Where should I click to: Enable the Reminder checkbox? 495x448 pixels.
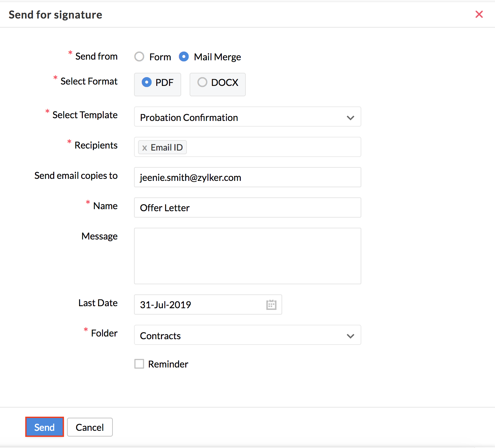coord(139,364)
